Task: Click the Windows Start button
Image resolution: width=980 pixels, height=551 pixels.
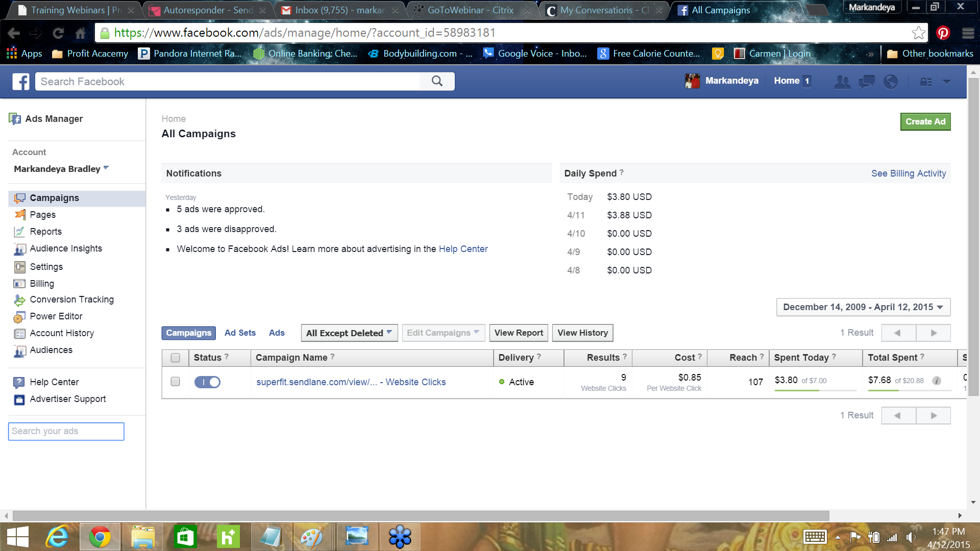Action: [x=17, y=537]
